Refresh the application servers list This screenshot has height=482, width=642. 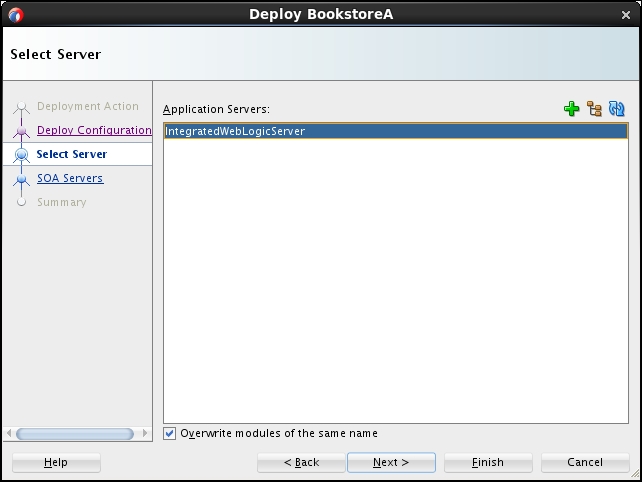tap(617, 109)
